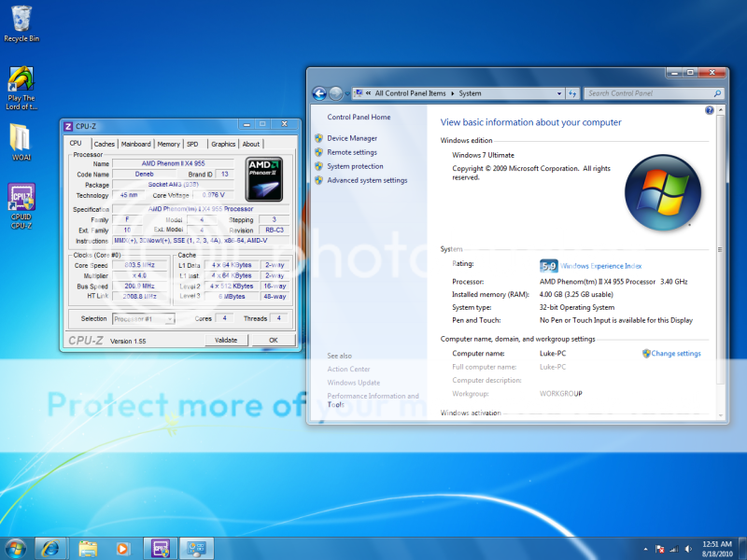The image size is (747, 560).
Task: Switch to the SPD tab
Action: (x=192, y=144)
